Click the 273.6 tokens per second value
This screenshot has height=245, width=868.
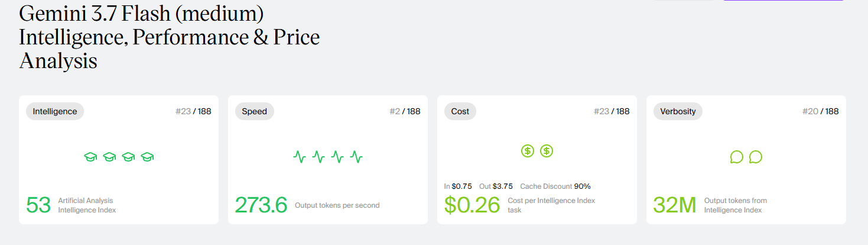(x=261, y=205)
